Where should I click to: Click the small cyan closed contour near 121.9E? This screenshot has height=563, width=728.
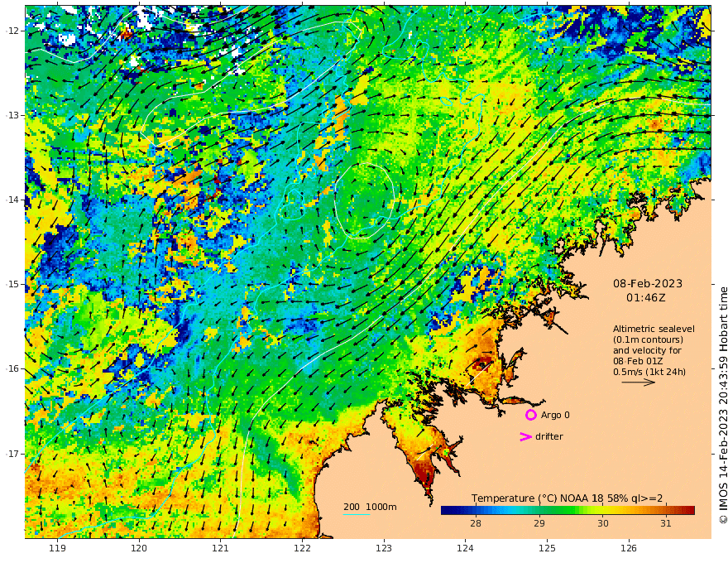(x=294, y=204)
